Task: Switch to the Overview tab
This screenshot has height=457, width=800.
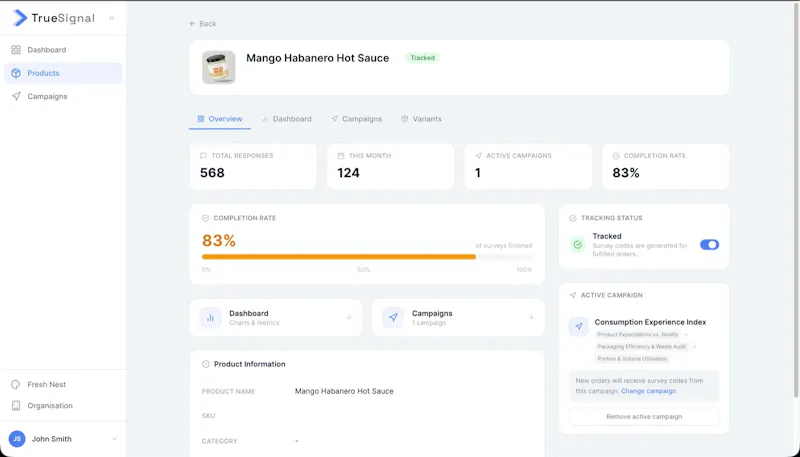Action: click(219, 119)
